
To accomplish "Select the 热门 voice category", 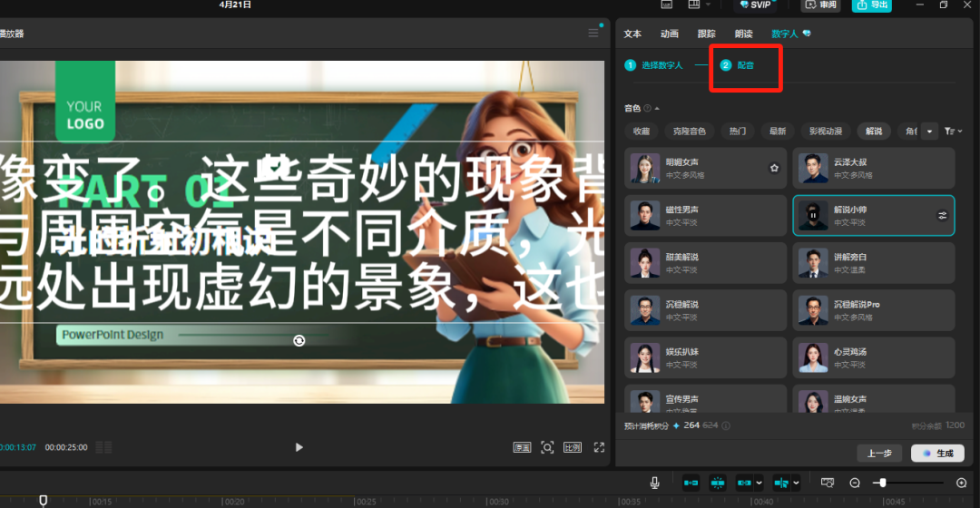I will click(738, 132).
